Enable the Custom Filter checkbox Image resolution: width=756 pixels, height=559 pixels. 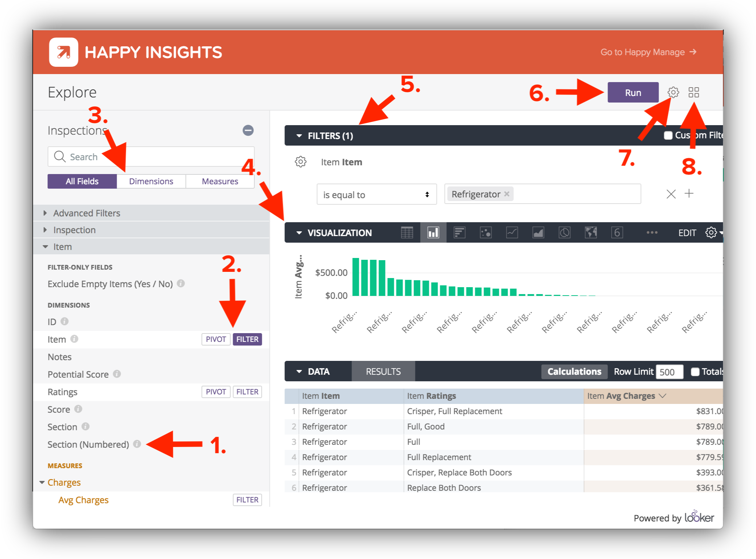pos(668,135)
